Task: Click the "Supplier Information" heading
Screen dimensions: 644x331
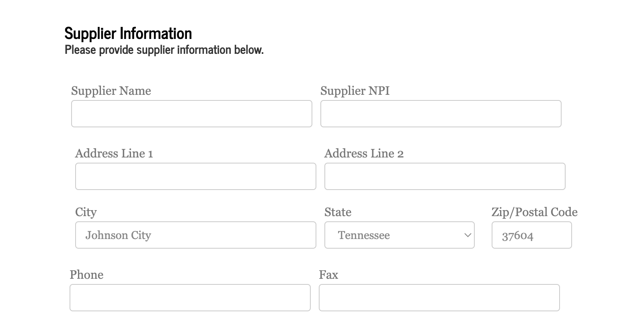Action: click(x=128, y=33)
